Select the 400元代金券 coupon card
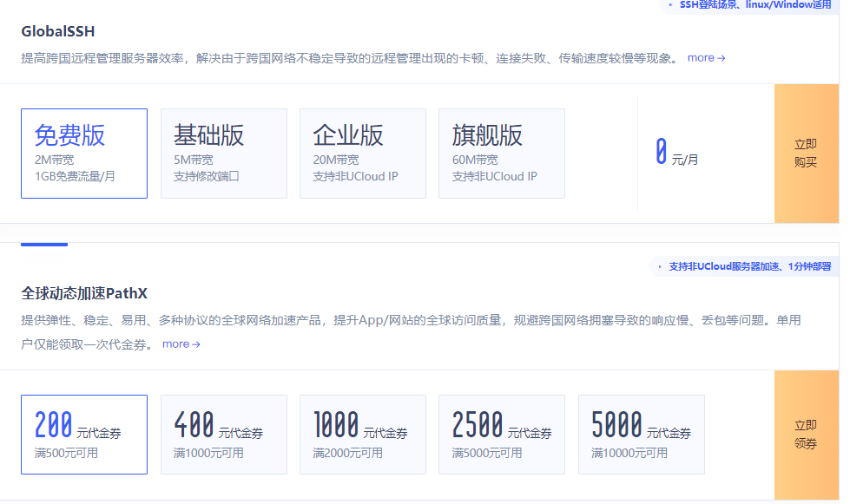Viewport: 850px width, 504px height. coord(223,435)
